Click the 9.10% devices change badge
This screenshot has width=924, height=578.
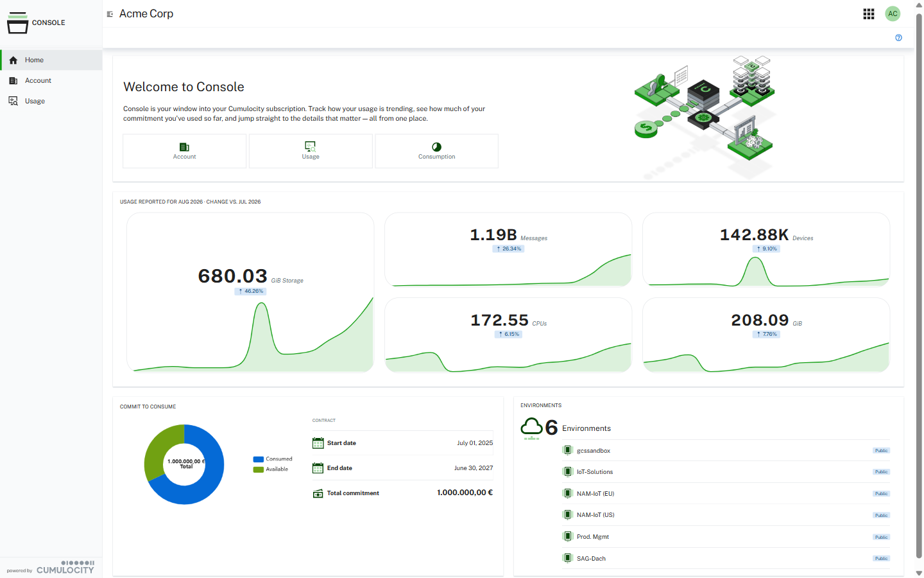pos(767,249)
